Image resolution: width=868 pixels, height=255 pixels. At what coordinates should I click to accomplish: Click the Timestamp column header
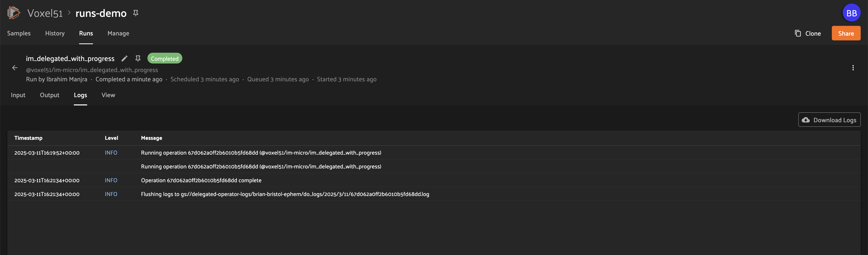coord(28,138)
